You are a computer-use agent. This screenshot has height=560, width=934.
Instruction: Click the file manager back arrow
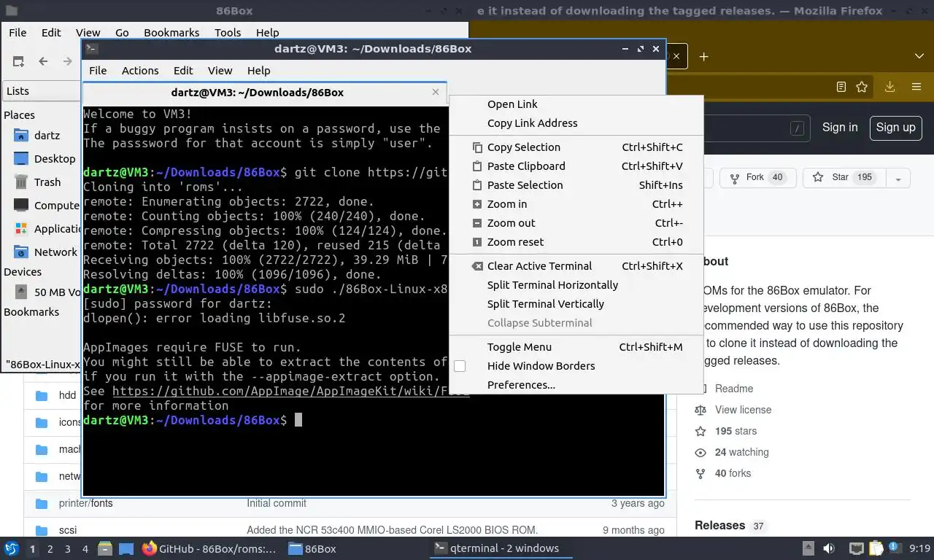(43, 62)
